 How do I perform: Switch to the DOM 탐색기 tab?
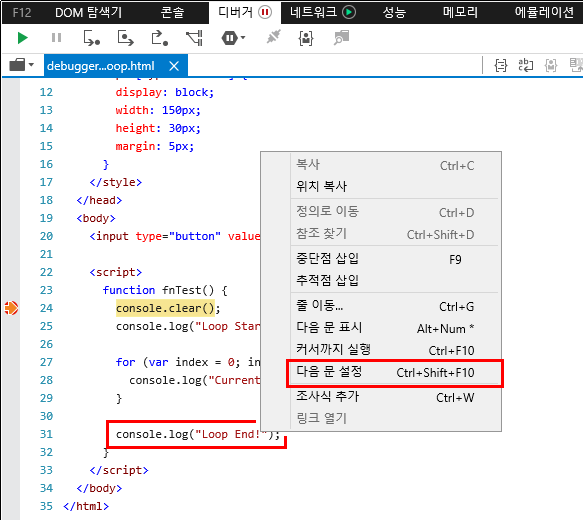[x=88, y=13]
